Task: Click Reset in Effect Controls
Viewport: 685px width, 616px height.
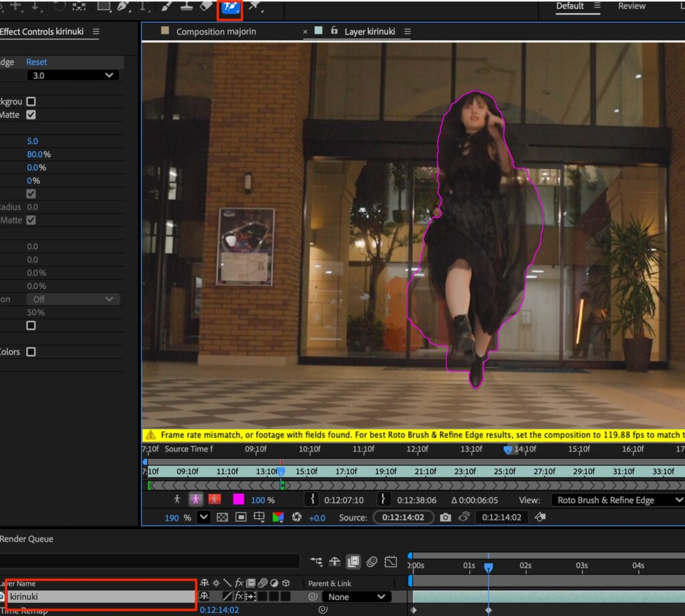Action: pos(37,62)
